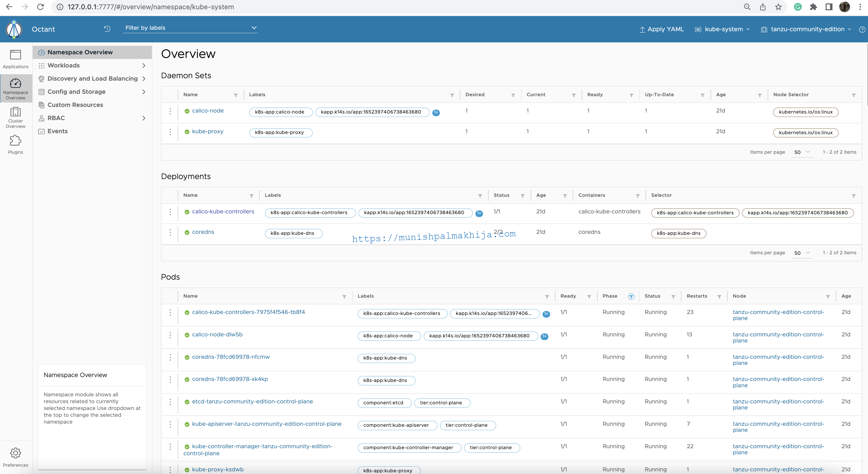Select Namespace Overview nav item
This screenshot has height=474, width=868.
[x=92, y=52]
